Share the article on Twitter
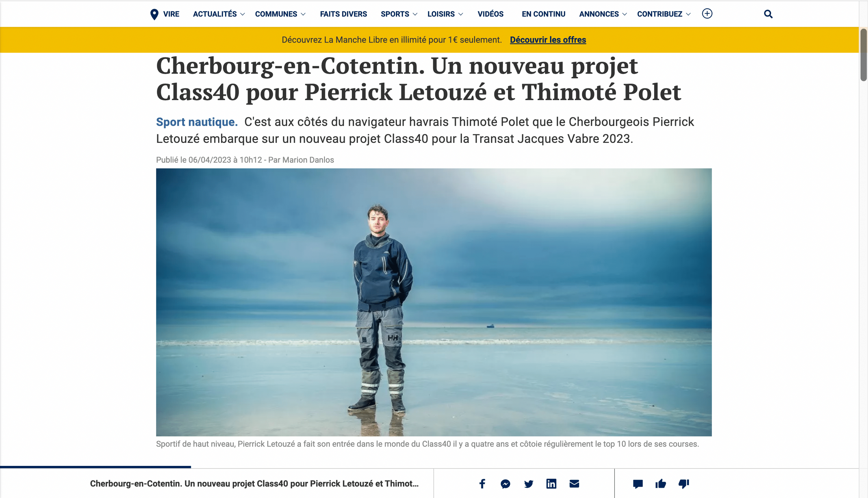 click(528, 484)
